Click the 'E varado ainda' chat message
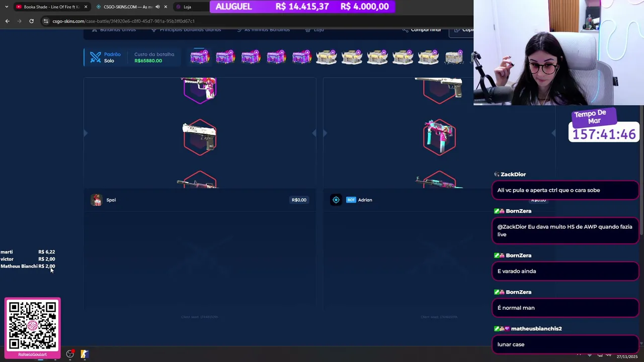644x362 pixels. (x=565, y=271)
